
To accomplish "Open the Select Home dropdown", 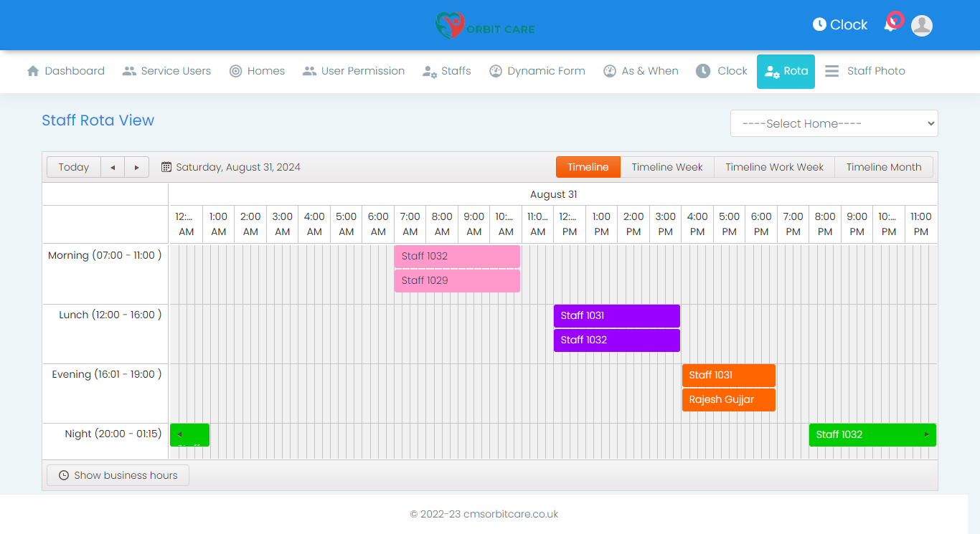I will 834,123.
